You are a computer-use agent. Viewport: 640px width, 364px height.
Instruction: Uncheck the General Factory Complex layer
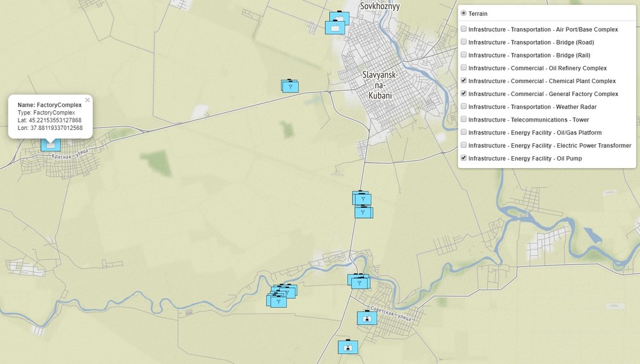pos(463,93)
